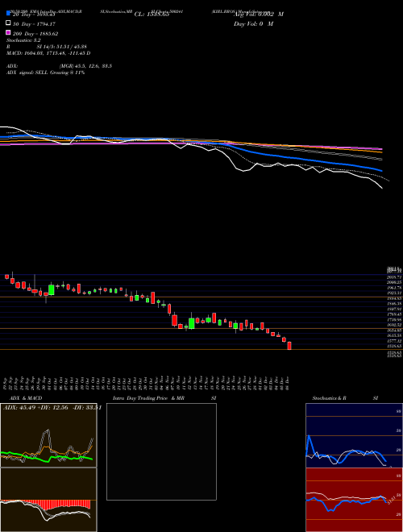Click the empty Intra Day price panel
Image resolution: width=403 pixels, height=532 pixels.
click(x=161, y=451)
